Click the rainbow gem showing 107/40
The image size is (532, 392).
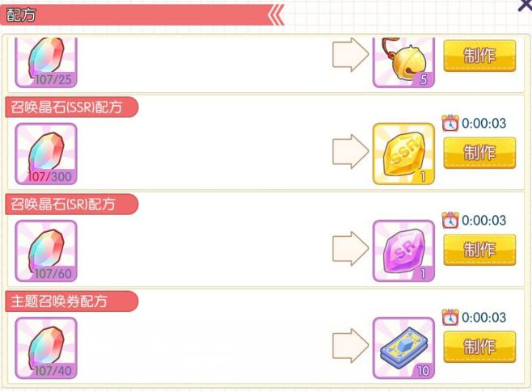[45, 347]
